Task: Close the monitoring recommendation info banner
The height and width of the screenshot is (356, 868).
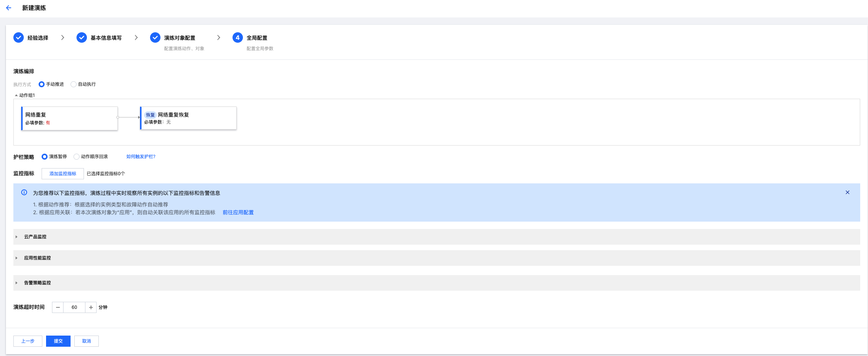Action: point(847,192)
